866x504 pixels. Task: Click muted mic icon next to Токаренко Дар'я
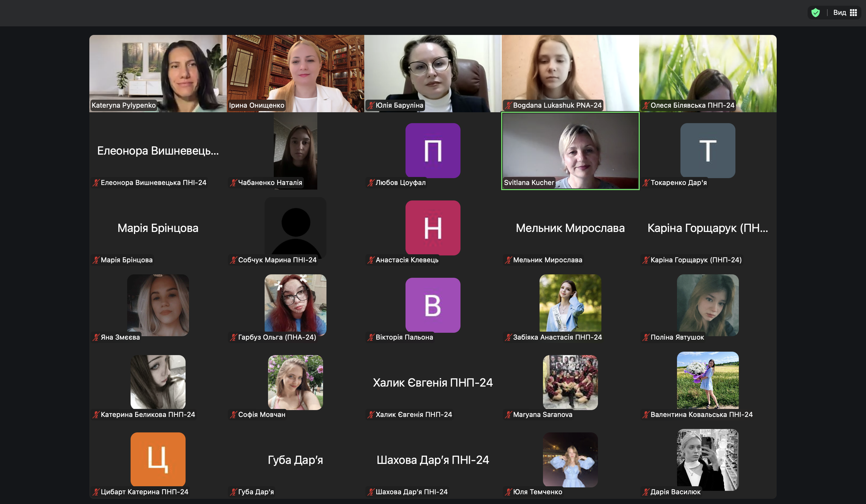tap(645, 183)
